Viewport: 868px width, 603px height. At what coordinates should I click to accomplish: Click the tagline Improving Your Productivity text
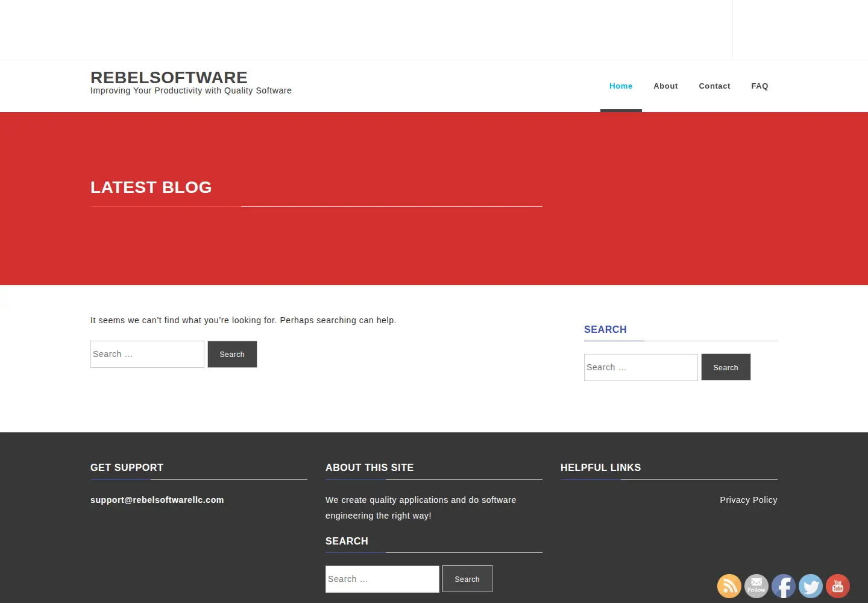click(x=191, y=90)
